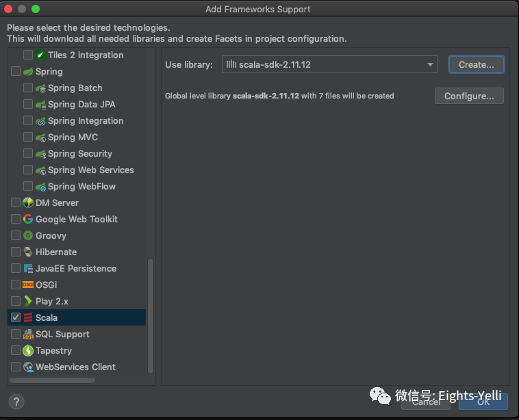This screenshot has width=519, height=420.
Task: Click the Configure... button
Action: click(x=469, y=96)
